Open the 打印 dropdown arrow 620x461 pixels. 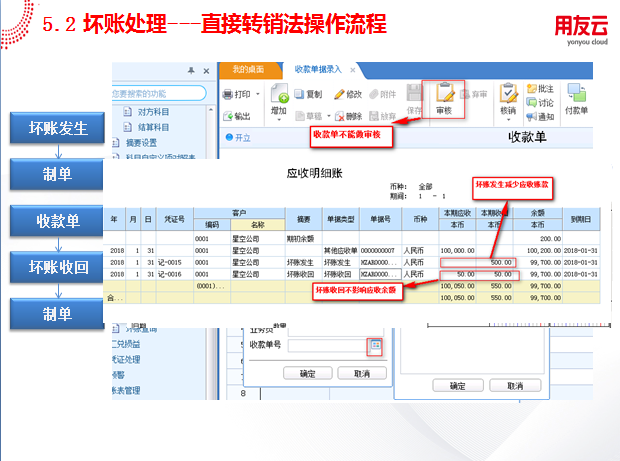coord(258,94)
